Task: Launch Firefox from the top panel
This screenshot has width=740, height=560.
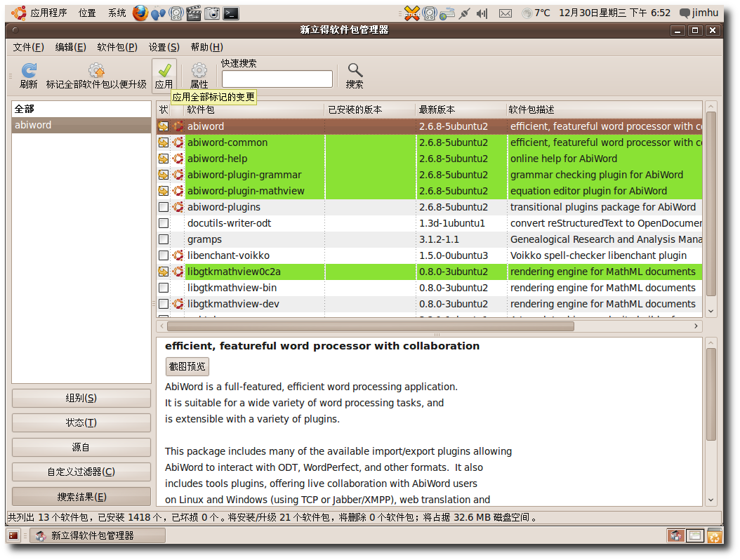Action: pos(140,13)
